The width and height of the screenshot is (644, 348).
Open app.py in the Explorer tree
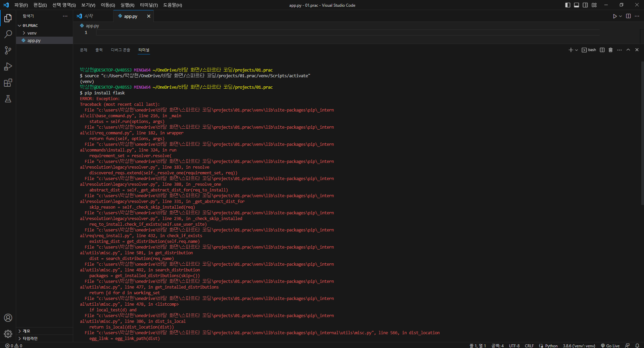coord(45,40)
